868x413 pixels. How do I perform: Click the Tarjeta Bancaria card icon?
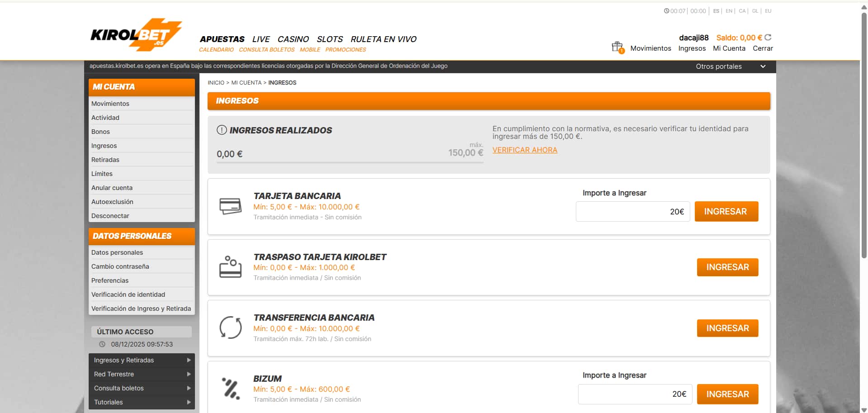pyautogui.click(x=231, y=206)
